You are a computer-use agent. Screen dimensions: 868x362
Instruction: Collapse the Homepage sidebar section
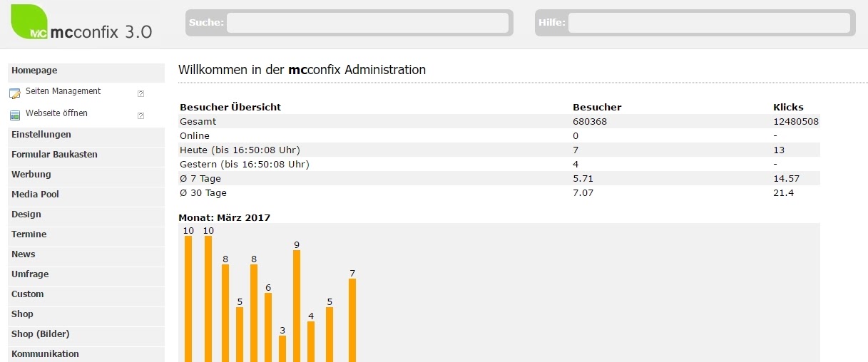tap(34, 71)
